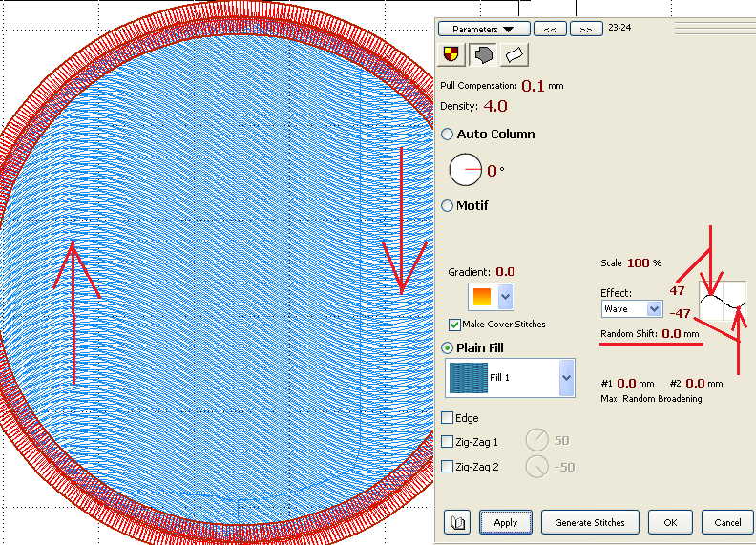Enable the Zig-Zag 1 checkbox
Screen dimensions: 756x545
click(448, 441)
